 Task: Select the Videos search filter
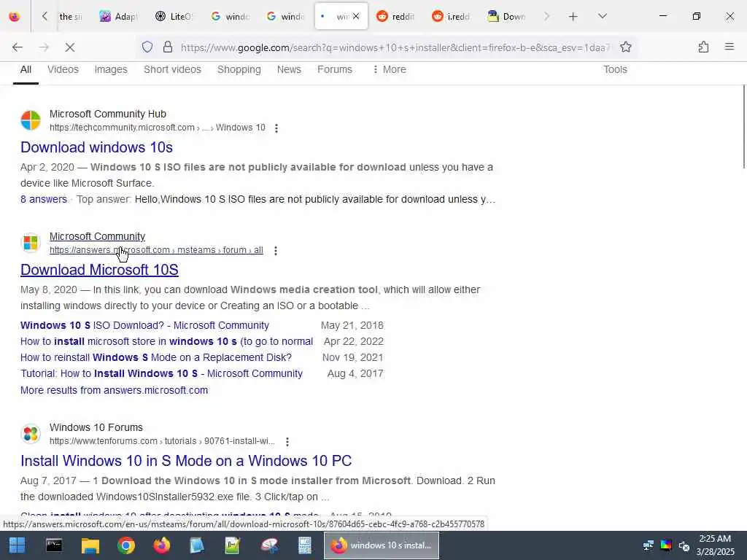click(x=63, y=69)
